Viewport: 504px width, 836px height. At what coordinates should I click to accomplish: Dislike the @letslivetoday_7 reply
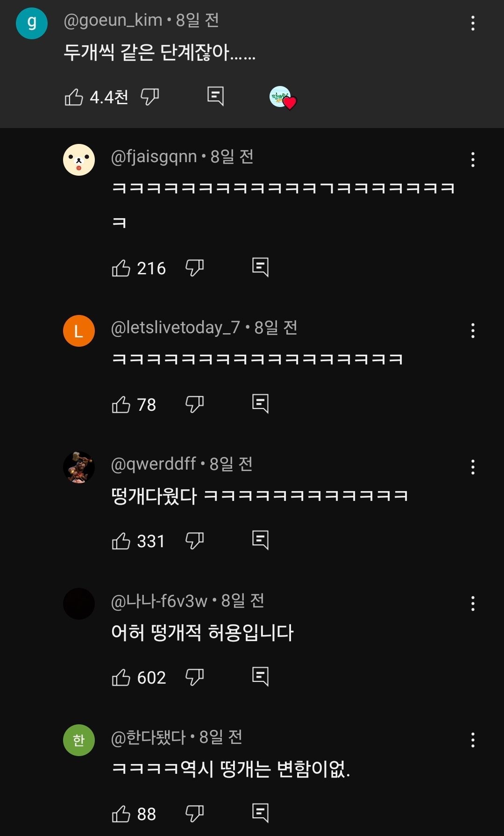[195, 405]
